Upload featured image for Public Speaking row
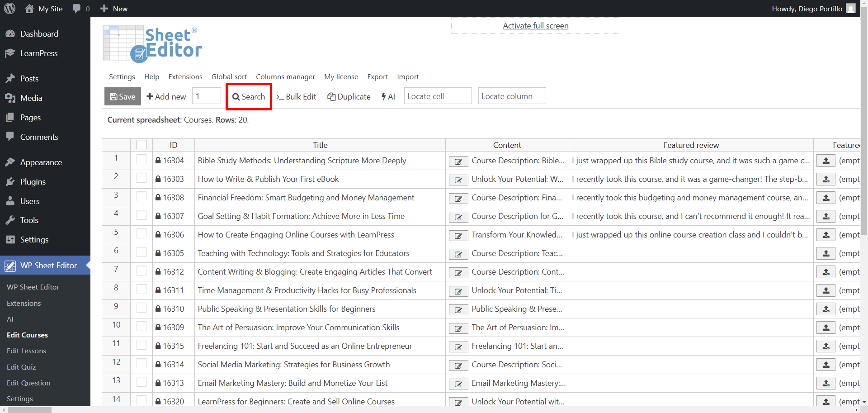868x413 pixels. tap(826, 309)
